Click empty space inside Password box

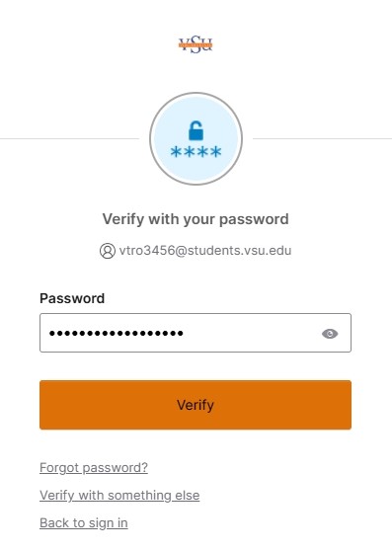(x=252, y=333)
